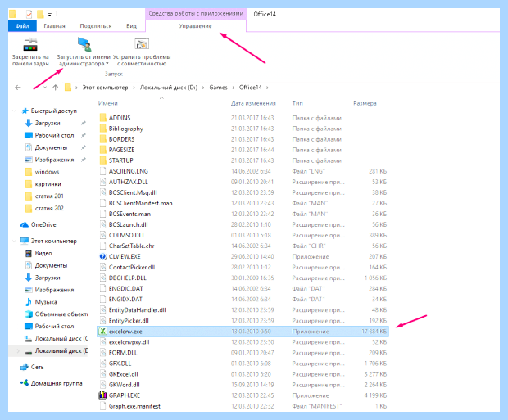Select windows folder in sidebar
The image size is (508, 420).
(47, 172)
